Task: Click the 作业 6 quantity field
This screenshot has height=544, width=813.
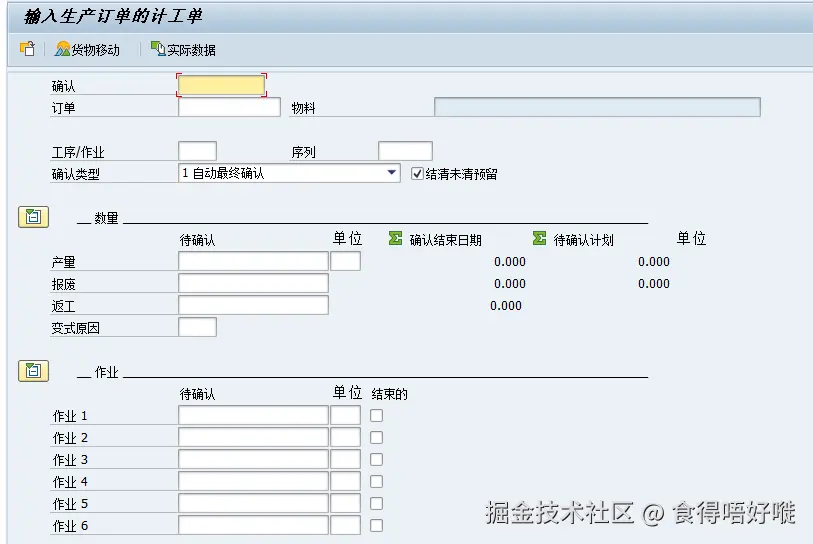Action: [x=254, y=525]
